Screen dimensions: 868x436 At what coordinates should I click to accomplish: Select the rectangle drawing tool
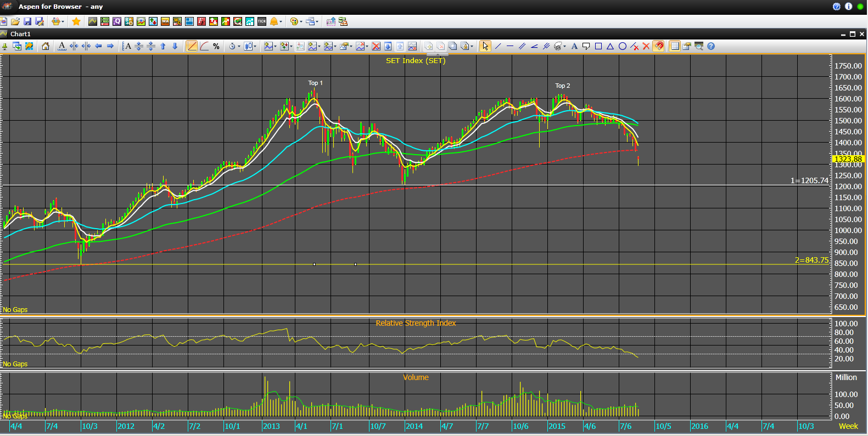pos(598,46)
